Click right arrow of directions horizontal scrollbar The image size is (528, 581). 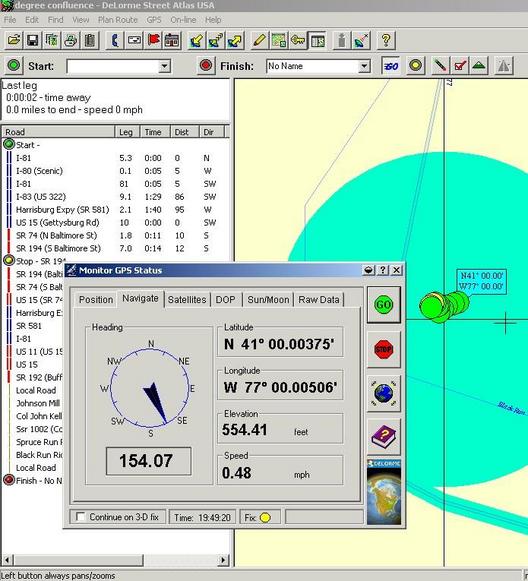[223, 560]
